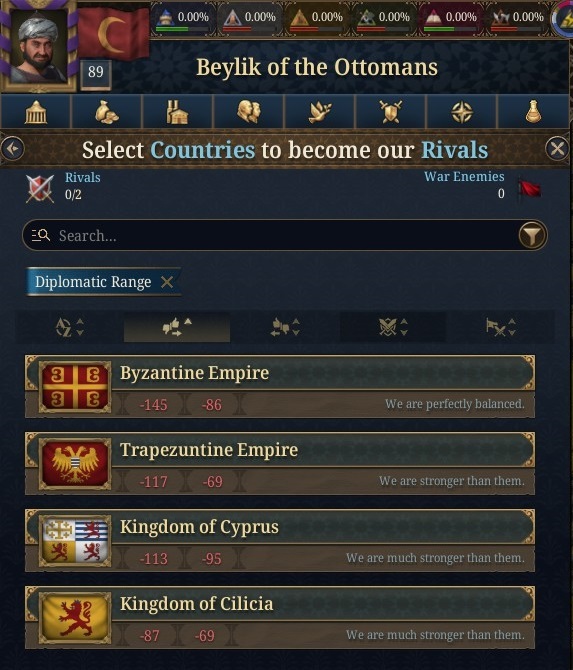Open the Geopolitics compass icon tab
This screenshot has width=573, height=670.
[x=462, y=112]
